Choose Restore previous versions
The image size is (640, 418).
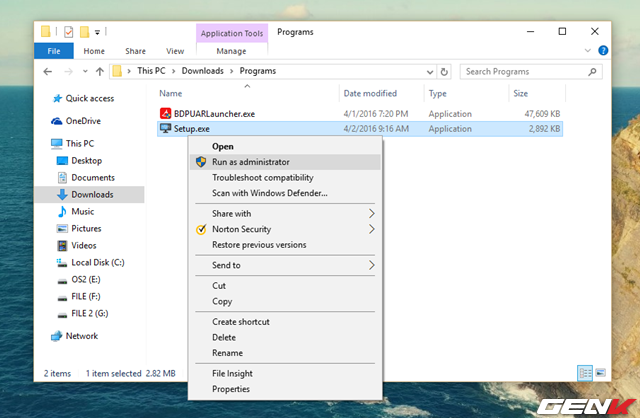pyautogui.click(x=285, y=245)
